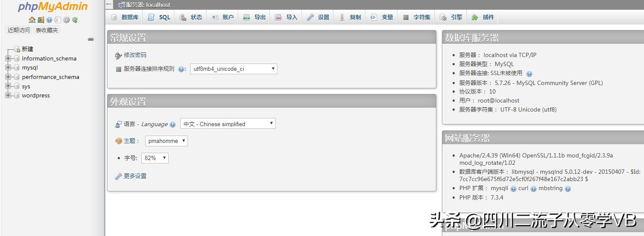
Task: Expand the performance_schema tree node
Action: click(x=8, y=77)
